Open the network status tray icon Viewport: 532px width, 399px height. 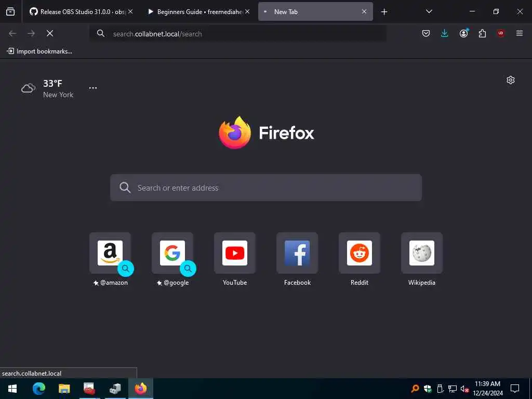click(x=453, y=389)
